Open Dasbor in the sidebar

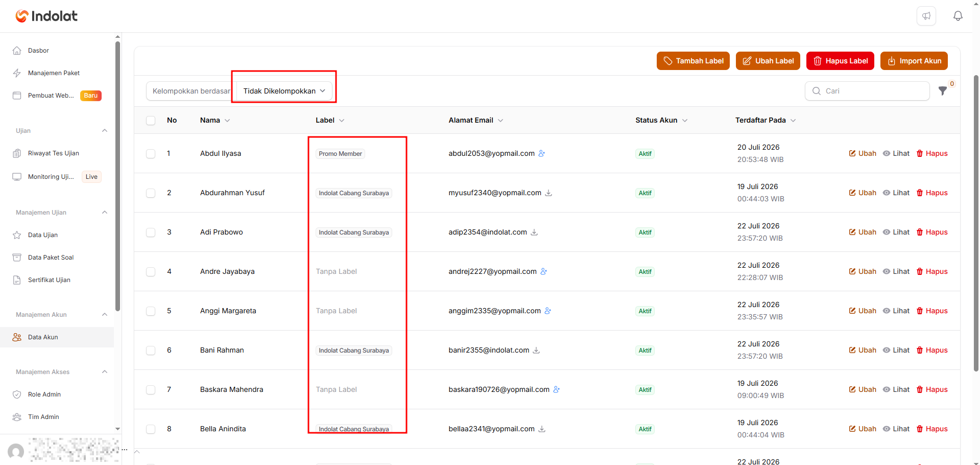[x=57, y=51]
